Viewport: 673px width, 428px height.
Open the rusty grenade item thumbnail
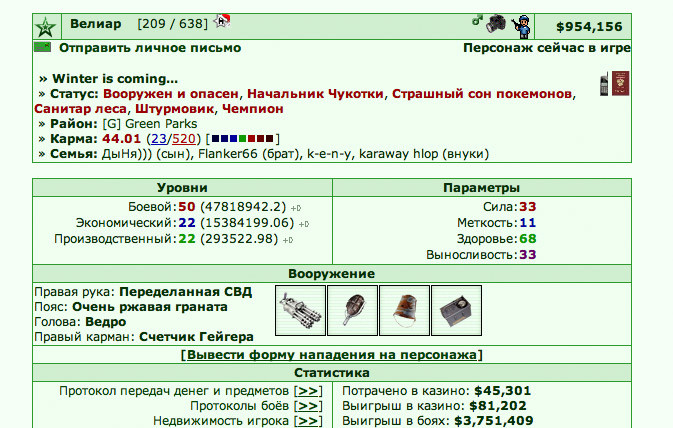tap(352, 310)
